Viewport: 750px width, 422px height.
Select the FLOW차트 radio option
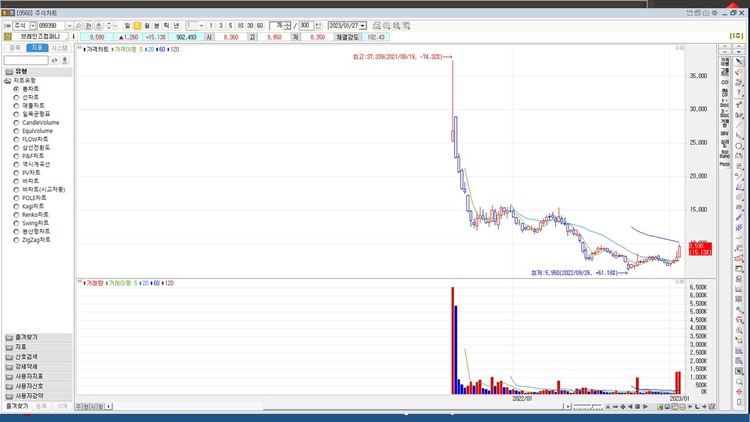coord(16,139)
